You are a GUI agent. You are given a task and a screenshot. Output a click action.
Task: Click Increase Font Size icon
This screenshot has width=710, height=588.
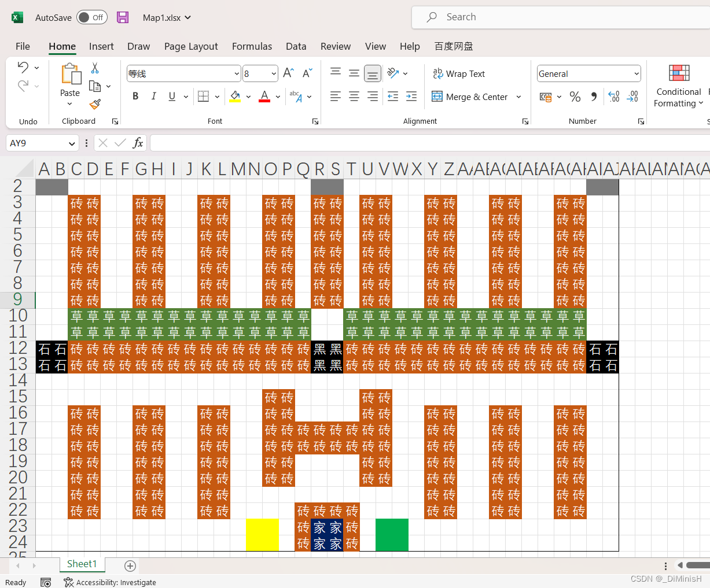(x=288, y=73)
